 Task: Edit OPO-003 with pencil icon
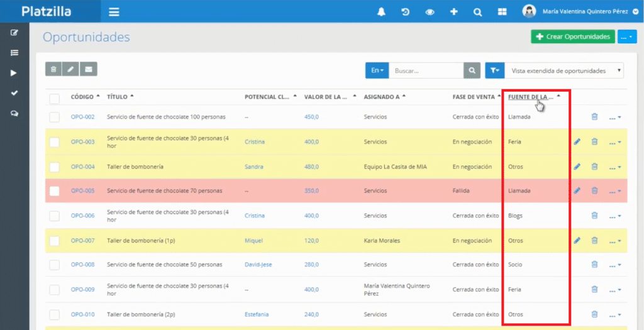coord(577,141)
